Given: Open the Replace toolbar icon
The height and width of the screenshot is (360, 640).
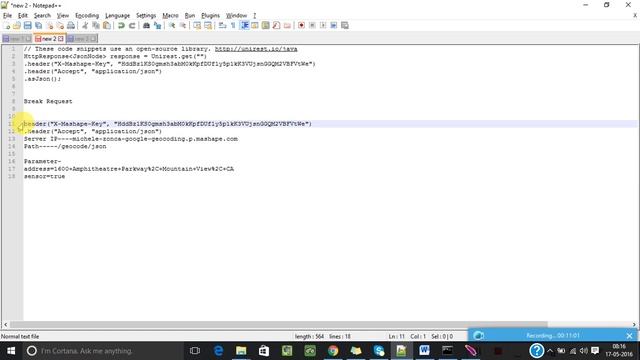Looking at the screenshot, I should click(157, 25).
